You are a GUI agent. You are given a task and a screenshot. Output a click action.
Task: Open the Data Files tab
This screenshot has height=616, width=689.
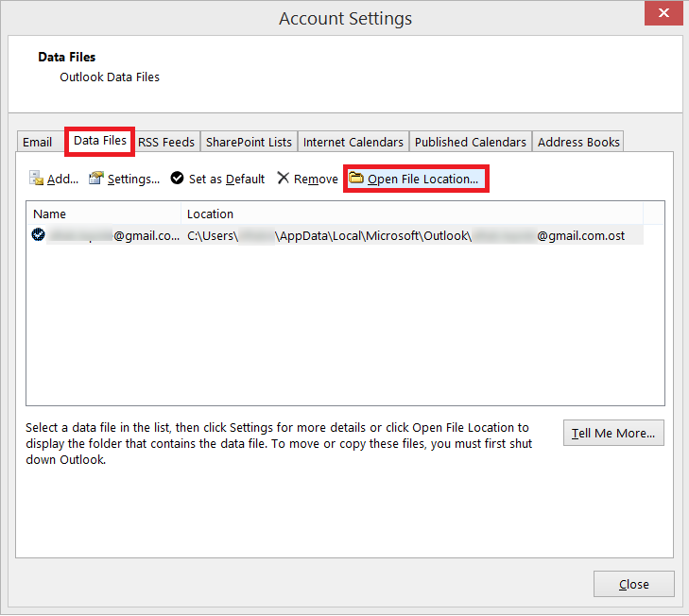pos(100,141)
